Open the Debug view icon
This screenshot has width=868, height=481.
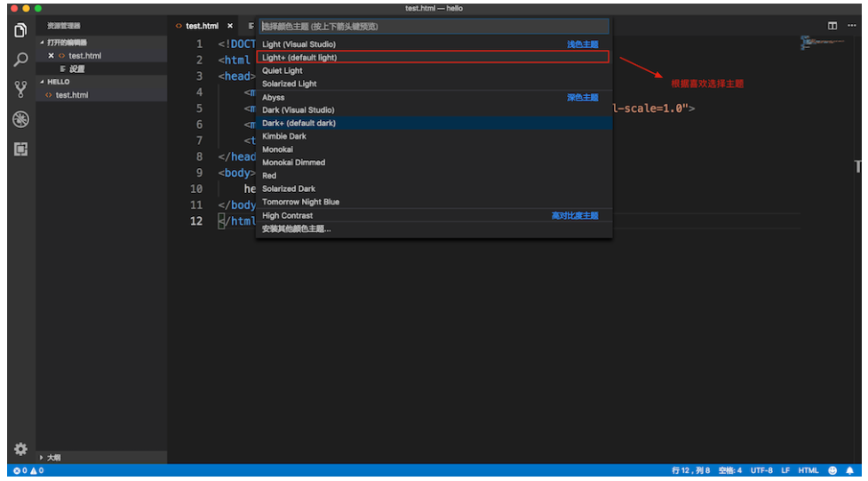click(20, 119)
